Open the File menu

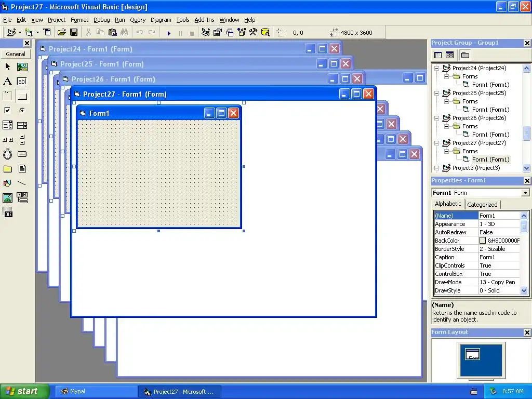[x=7, y=20]
